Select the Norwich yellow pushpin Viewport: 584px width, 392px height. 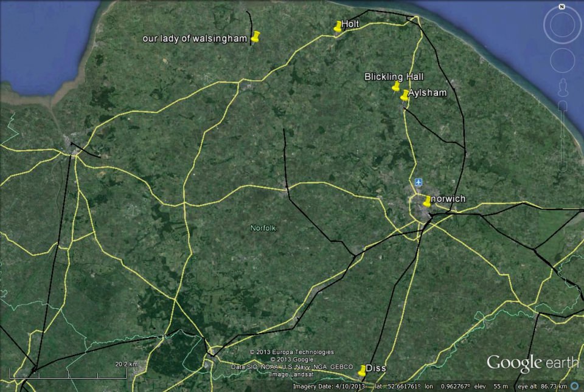[426, 202]
